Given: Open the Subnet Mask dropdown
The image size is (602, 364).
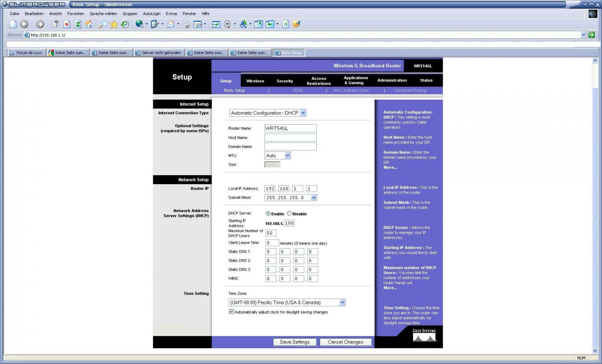Looking at the screenshot, I should click(291, 197).
